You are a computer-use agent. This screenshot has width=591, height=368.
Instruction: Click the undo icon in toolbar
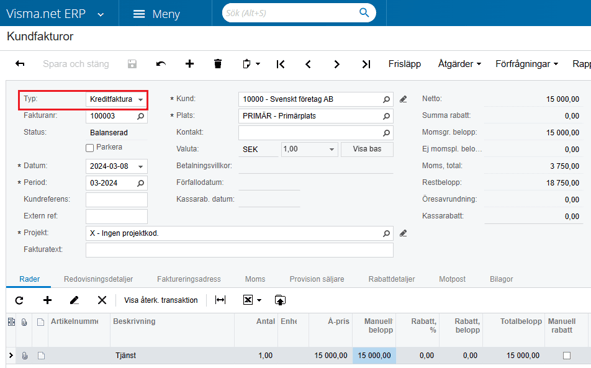(x=161, y=64)
